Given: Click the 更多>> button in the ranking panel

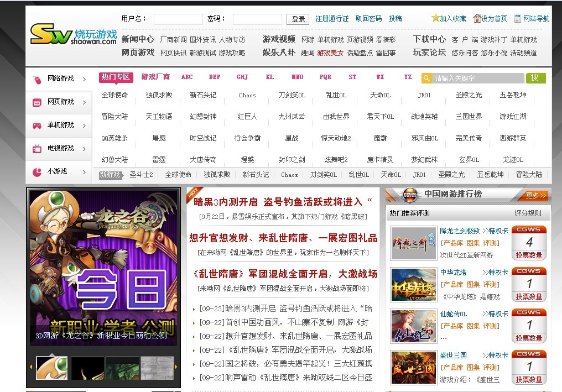Looking at the screenshot, I should click(x=535, y=195).
